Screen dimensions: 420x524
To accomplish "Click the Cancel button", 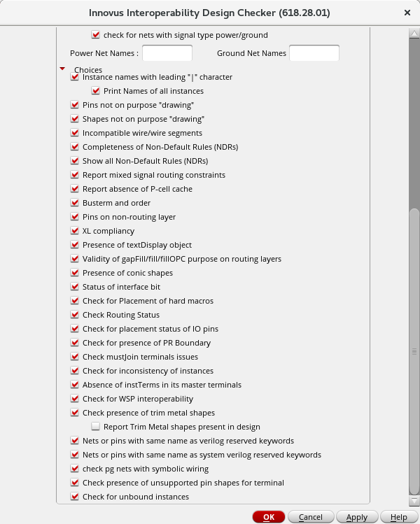I will (310, 517).
